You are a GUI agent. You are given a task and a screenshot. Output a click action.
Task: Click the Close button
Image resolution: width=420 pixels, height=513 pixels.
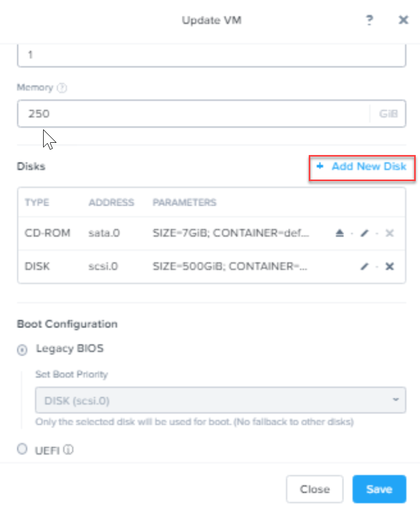[315, 489]
